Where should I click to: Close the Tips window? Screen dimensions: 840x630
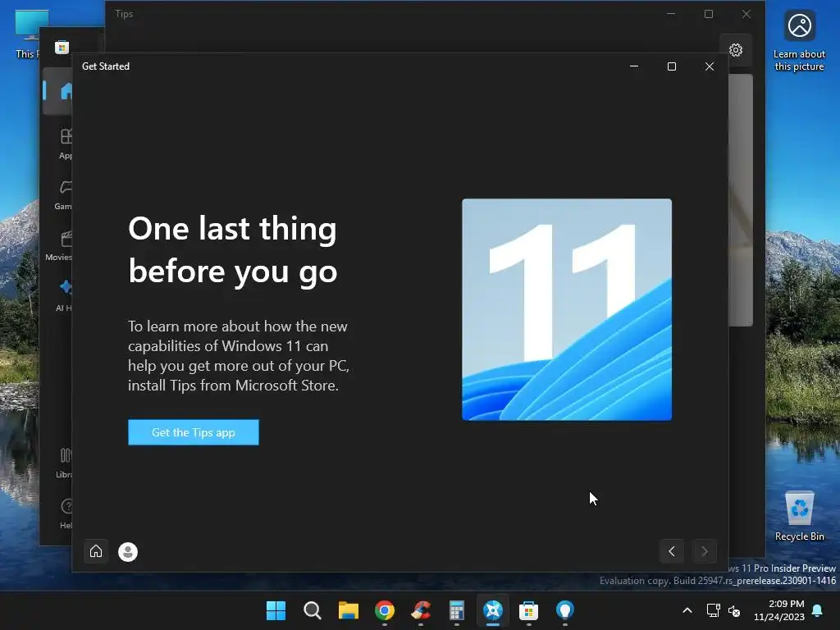tap(746, 14)
